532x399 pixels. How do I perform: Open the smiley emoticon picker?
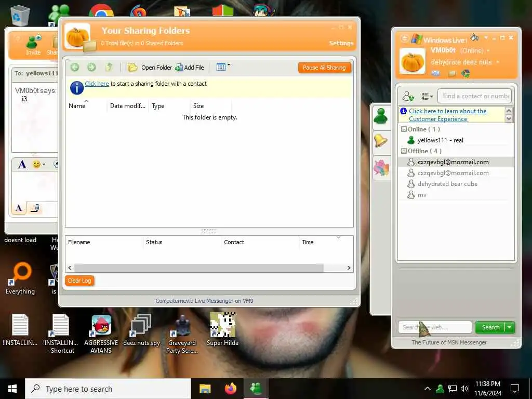[x=36, y=165]
